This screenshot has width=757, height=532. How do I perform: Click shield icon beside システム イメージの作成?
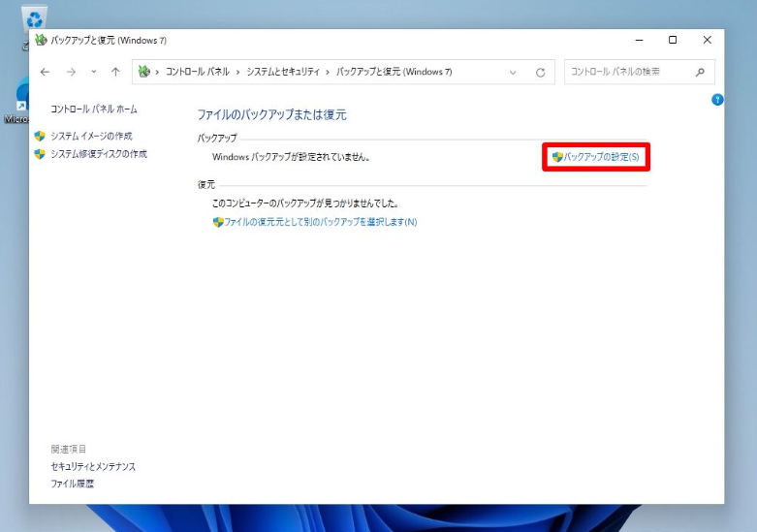(x=40, y=136)
